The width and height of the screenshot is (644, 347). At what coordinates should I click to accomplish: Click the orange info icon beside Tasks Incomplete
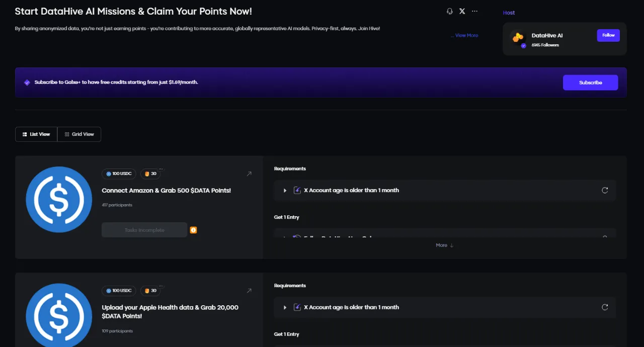point(194,230)
